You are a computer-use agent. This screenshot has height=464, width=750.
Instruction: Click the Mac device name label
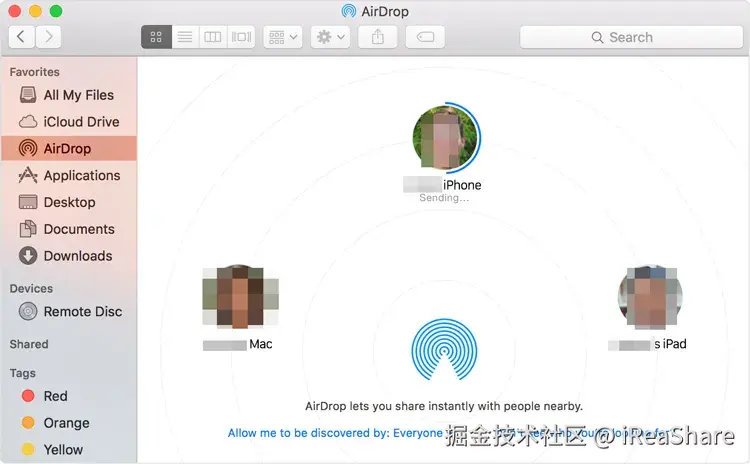pos(238,344)
